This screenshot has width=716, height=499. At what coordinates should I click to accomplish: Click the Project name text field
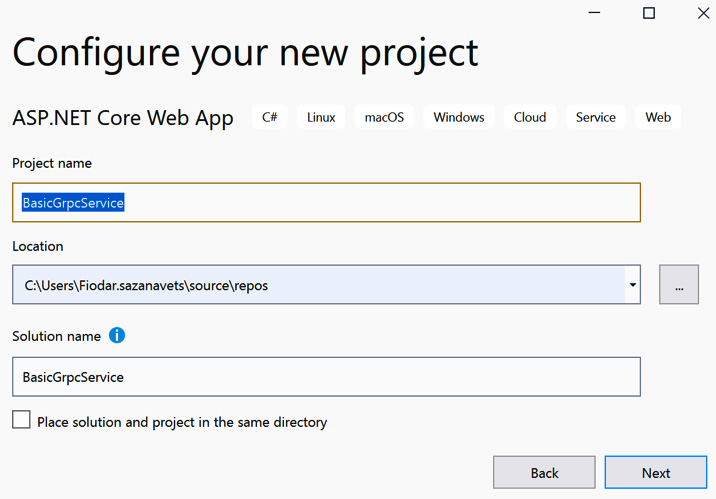326,203
